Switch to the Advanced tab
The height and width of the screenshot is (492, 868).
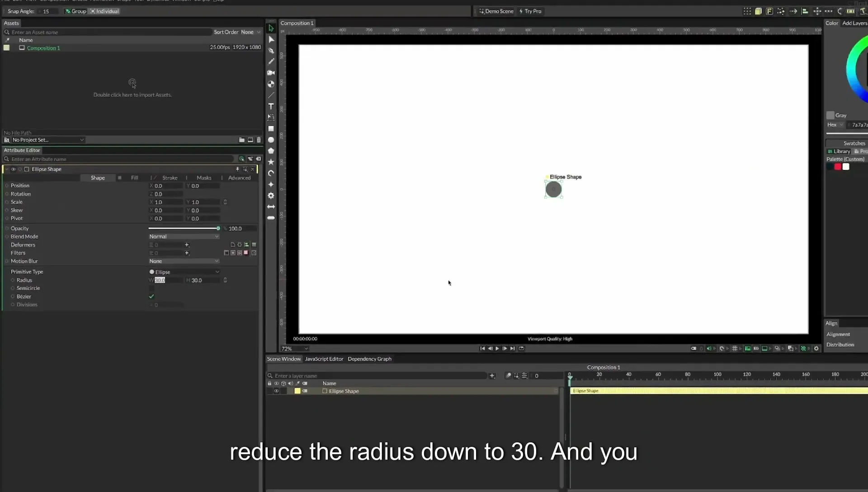click(239, 178)
